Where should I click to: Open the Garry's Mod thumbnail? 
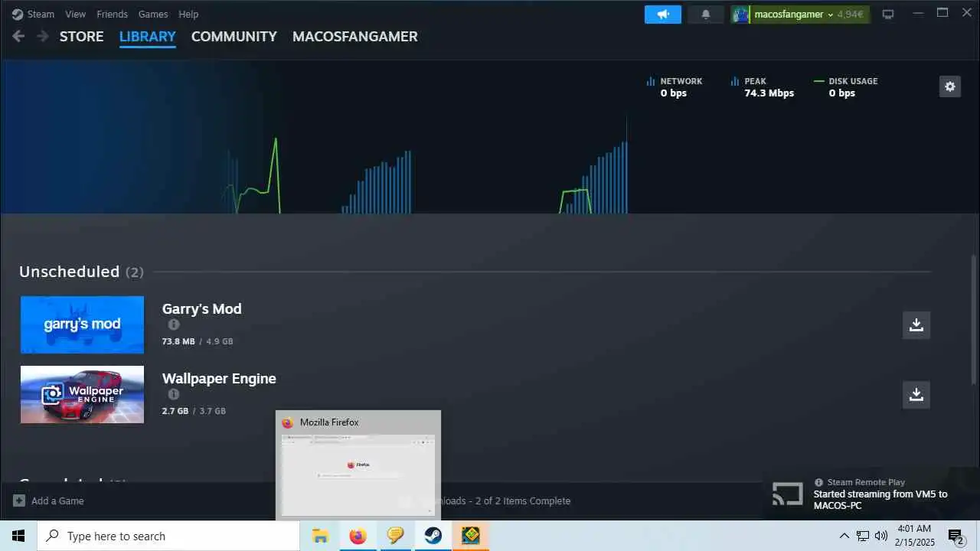pos(82,324)
